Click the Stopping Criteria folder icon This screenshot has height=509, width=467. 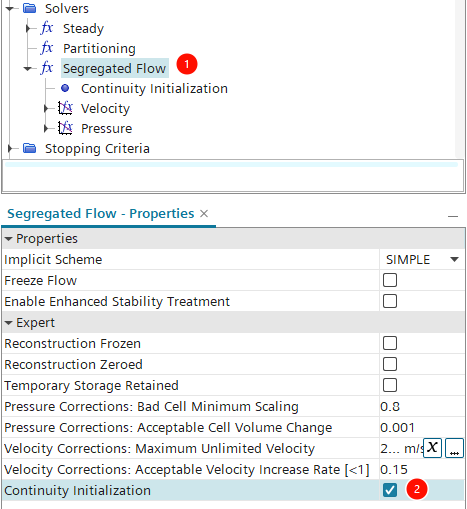pos(29,148)
